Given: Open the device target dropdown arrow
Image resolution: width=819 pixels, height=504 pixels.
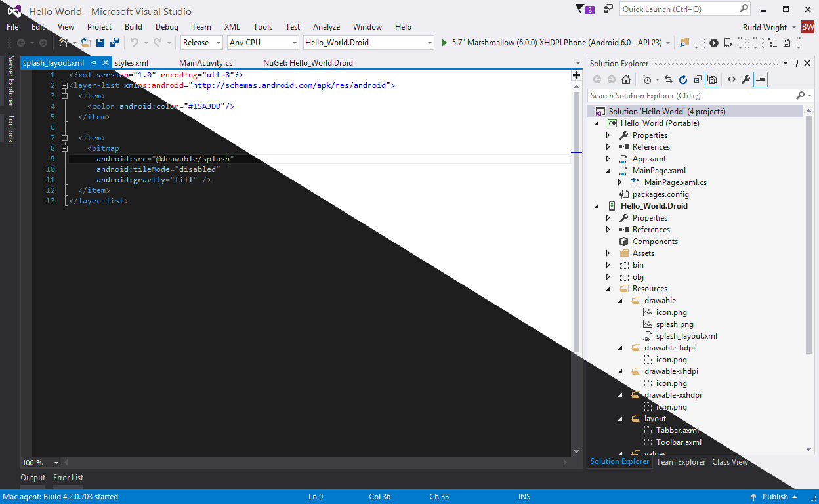Looking at the screenshot, I should pyautogui.click(x=668, y=43).
